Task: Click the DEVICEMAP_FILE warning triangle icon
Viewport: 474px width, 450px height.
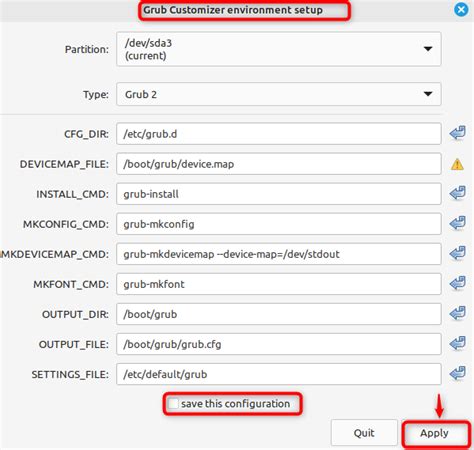Action: click(x=457, y=164)
